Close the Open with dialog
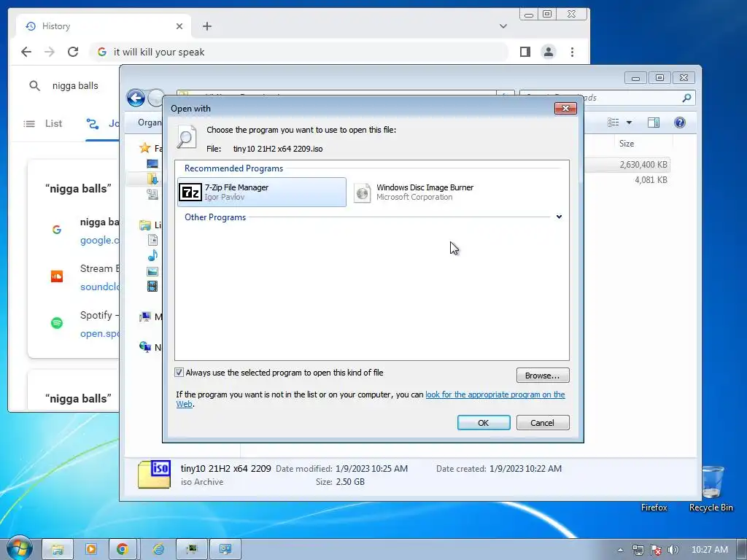 tap(565, 108)
